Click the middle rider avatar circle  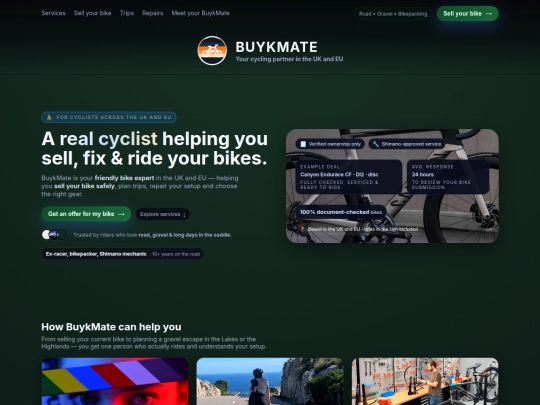[54, 235]
